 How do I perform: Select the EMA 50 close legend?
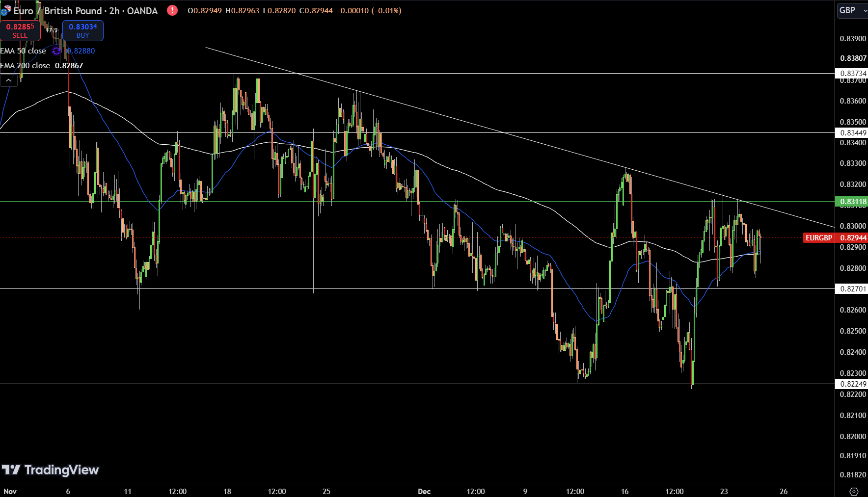(x=23, y=51)
